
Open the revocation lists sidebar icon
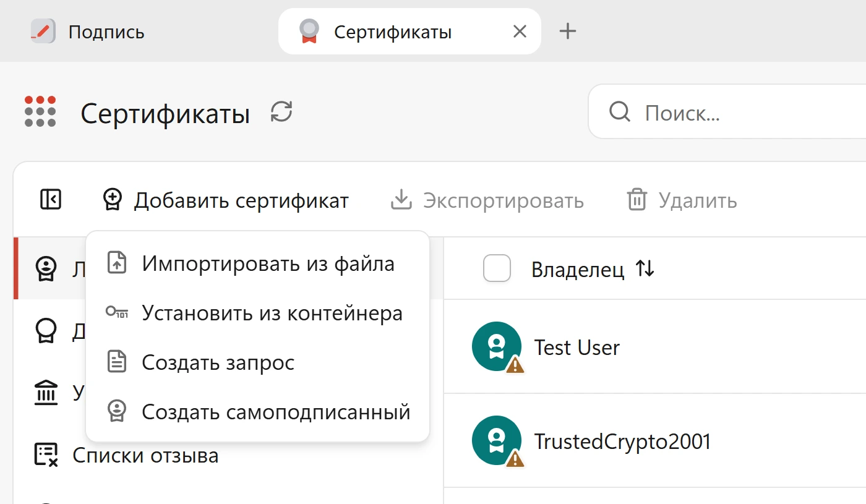point(45,455)
